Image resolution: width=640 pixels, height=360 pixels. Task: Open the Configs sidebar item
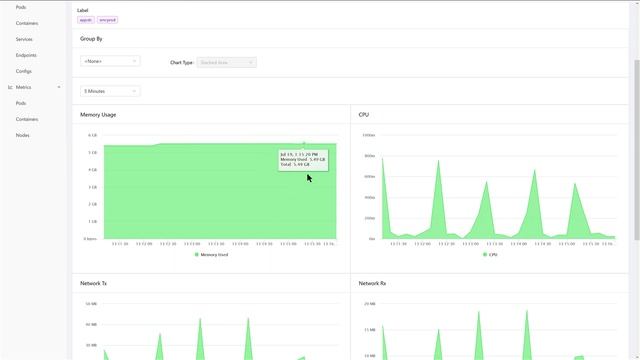click(24, 71)
